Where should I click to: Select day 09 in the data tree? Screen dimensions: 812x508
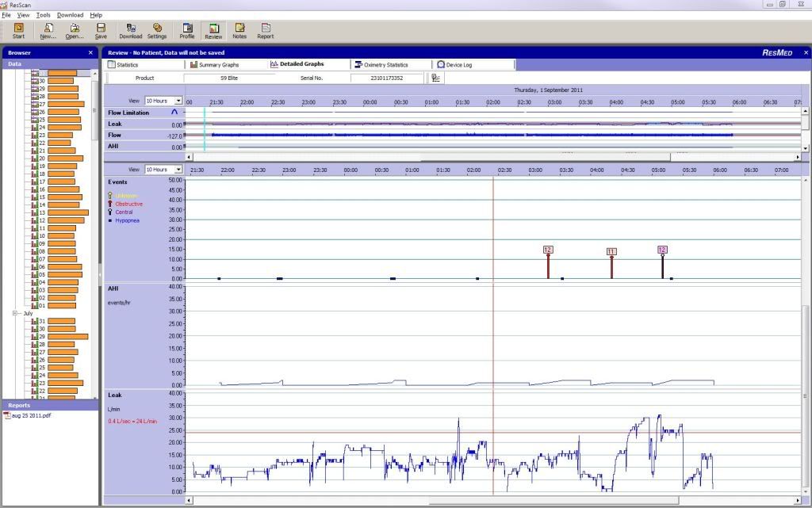click(x=53, y=243)
